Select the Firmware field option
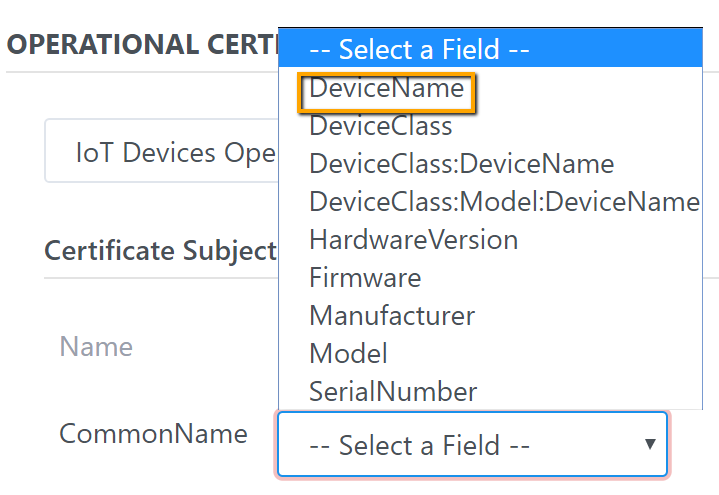 pos(365,277)
